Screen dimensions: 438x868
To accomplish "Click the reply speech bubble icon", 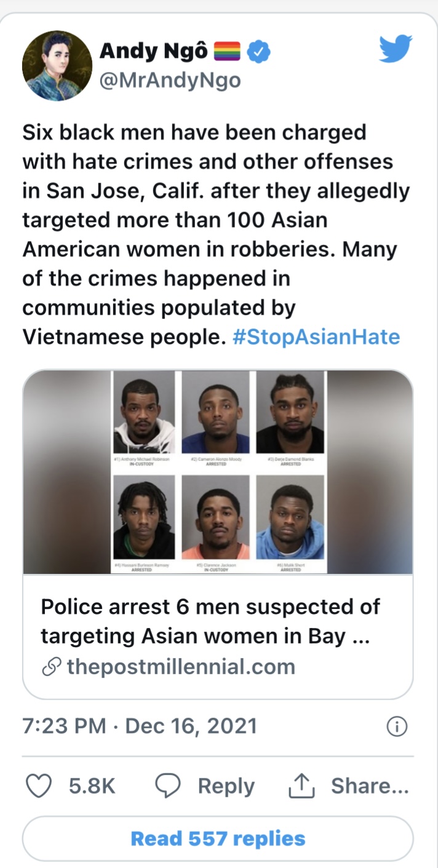I will tap(168, 786).
